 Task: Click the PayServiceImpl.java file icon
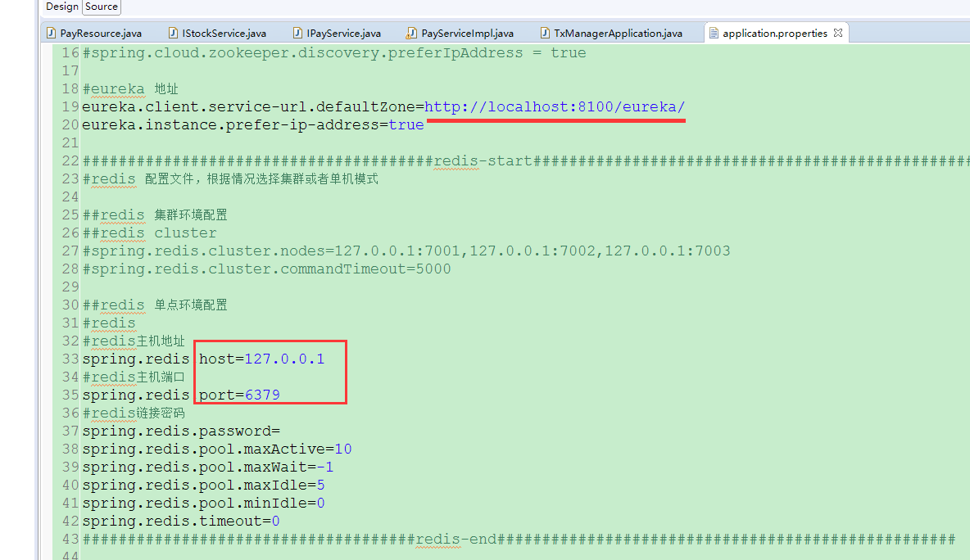tap(411, 34)
